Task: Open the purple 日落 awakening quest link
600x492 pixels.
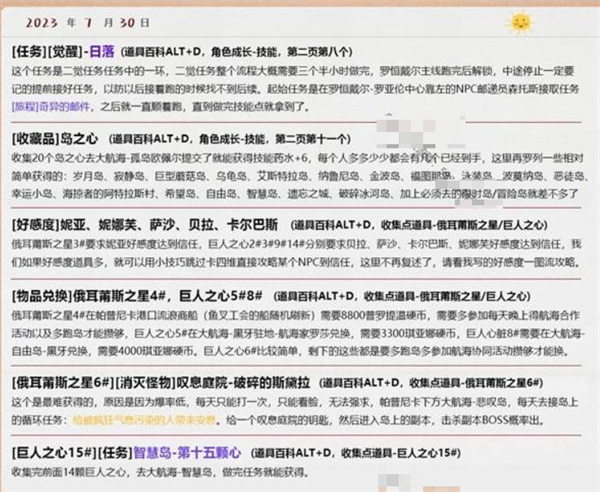Action: coord(102,51)
